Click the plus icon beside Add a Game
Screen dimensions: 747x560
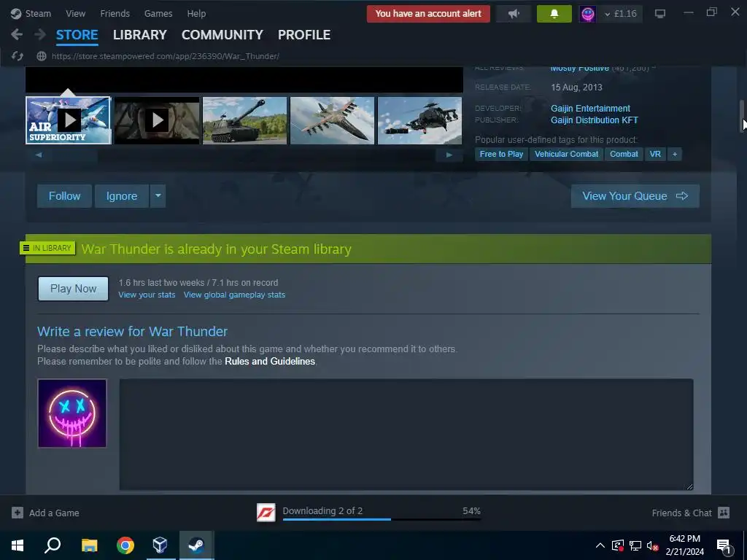click(x=18, y=513)
